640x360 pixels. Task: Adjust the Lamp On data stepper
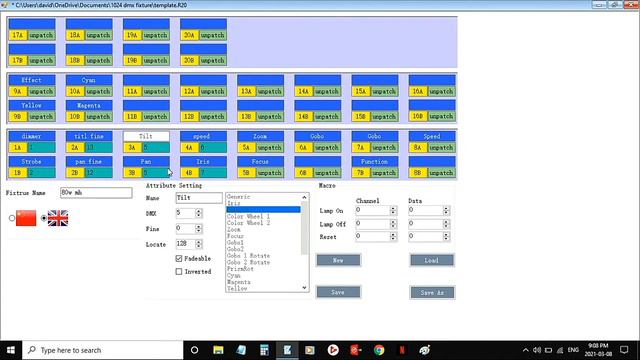tap(446, 211)
